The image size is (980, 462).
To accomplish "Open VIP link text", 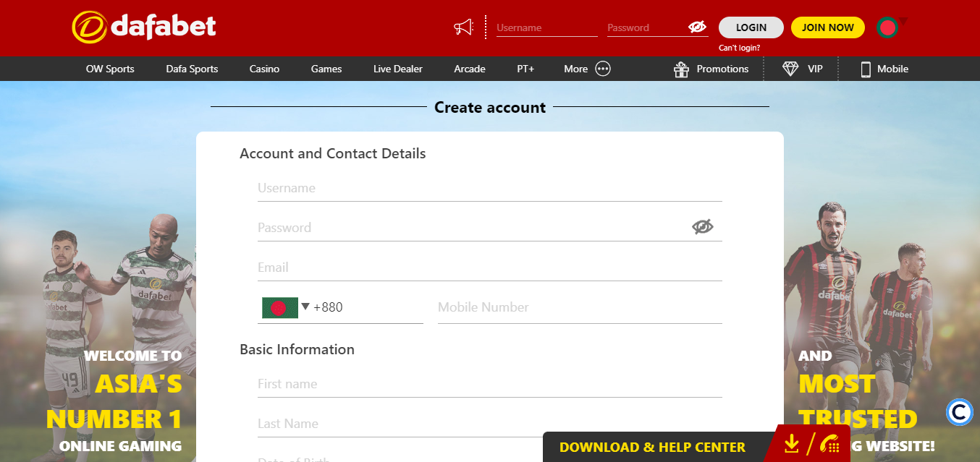I will coord(815,69).
